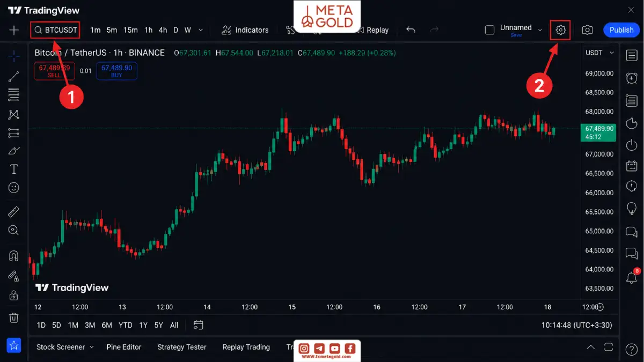644x362 pixels.
Task: Open the notifications bell icon
Action: [x=632, y=277]
